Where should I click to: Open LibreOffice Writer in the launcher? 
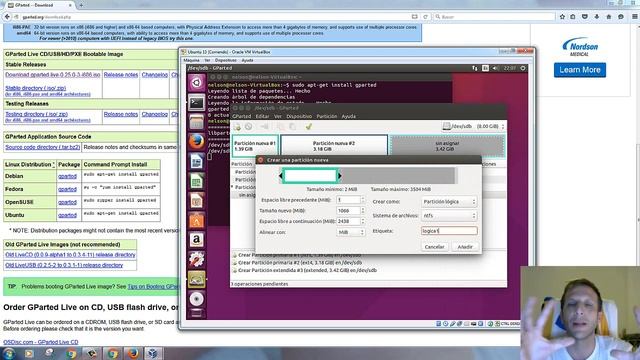196,162
